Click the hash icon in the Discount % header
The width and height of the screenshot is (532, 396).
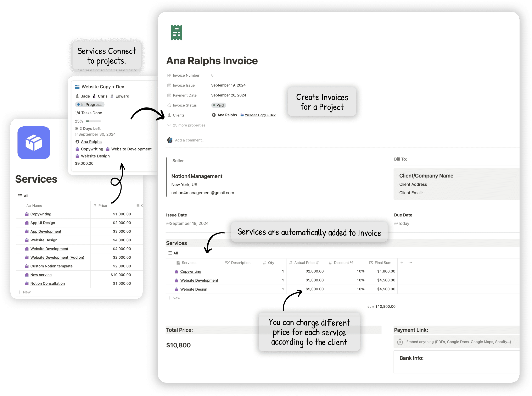pos(330,263)
